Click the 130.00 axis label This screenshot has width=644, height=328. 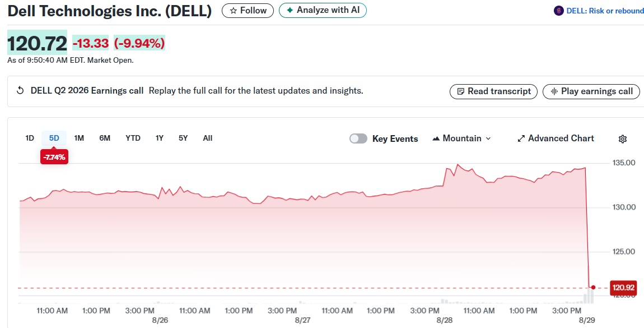(x=624, y=207)
